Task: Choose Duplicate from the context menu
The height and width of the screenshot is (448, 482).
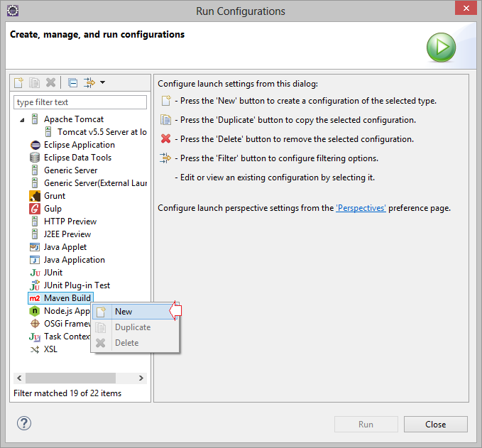Action: pyautogui.click(x=135, y=327)
